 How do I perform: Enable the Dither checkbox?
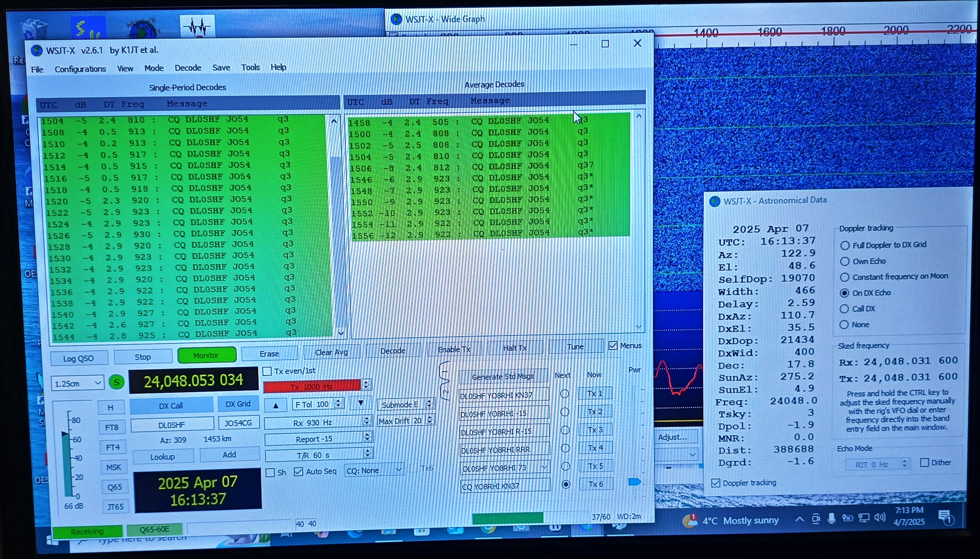[x=925, y=462]
